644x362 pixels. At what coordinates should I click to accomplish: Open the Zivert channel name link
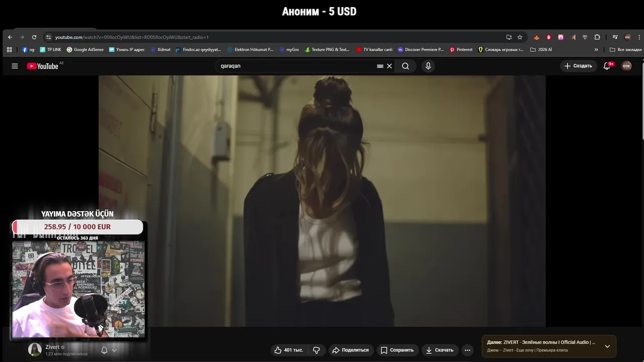click(52, 347)
